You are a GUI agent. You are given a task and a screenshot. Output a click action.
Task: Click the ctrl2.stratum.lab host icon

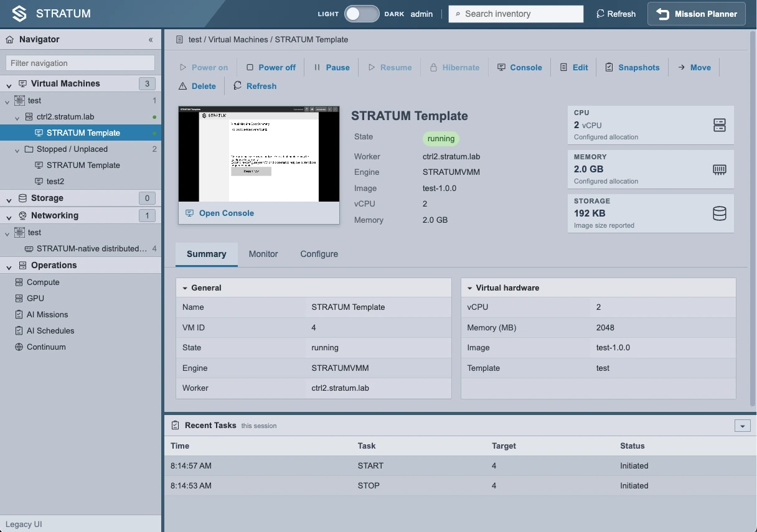tap(29, 116)
